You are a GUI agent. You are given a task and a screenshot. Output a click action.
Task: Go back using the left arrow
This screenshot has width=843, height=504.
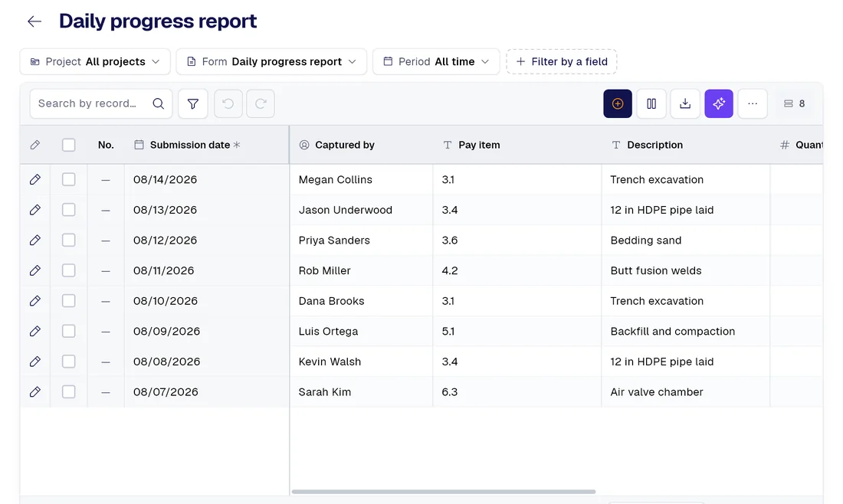34,21
